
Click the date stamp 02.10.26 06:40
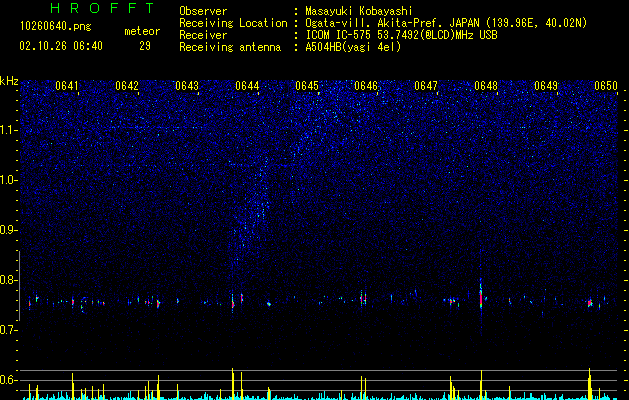61,46
